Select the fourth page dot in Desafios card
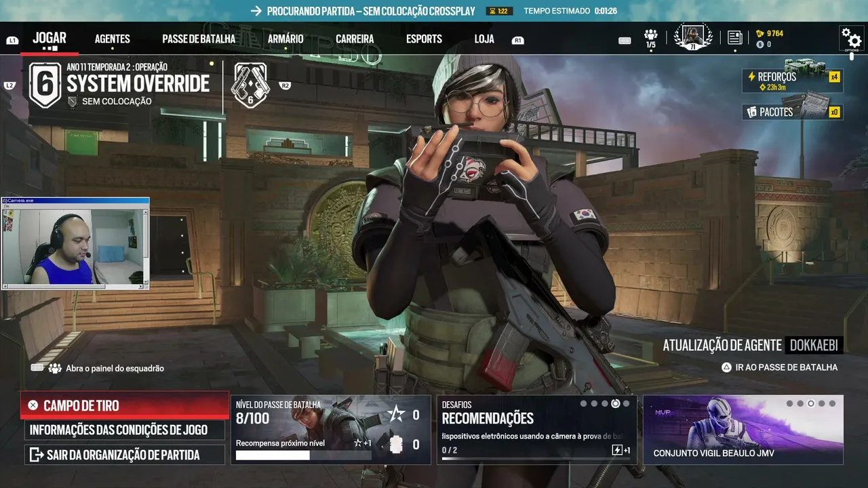The height and width of the screenshot is (488, 868). (616, 403)
